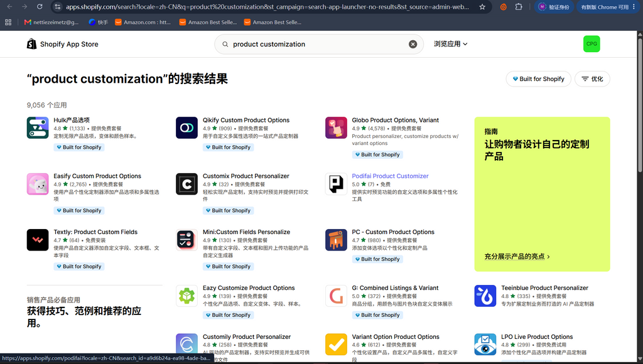643x364 pixels.
Task: Open the Qikify Custom Product Options icon
Action: click(x=186, y=128)
